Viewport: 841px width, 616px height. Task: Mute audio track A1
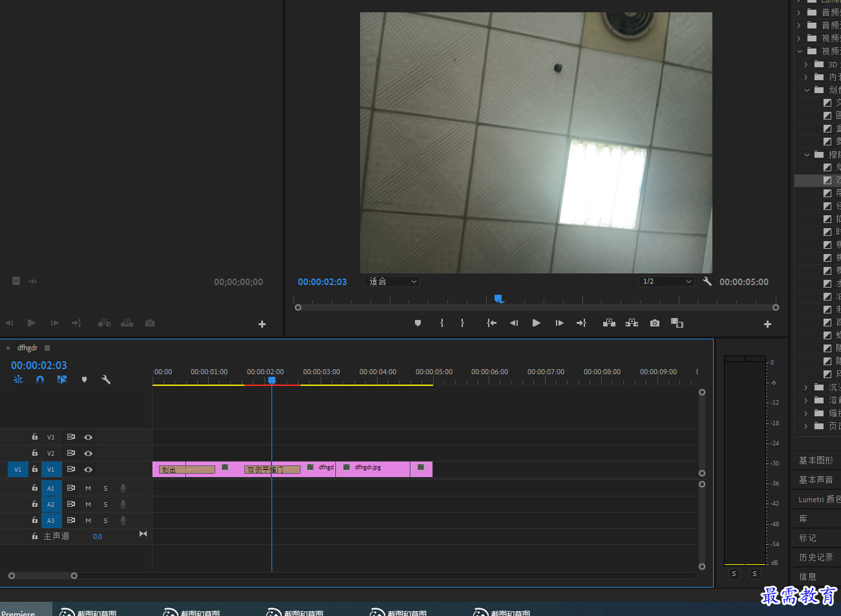click(x=89, y=489)
